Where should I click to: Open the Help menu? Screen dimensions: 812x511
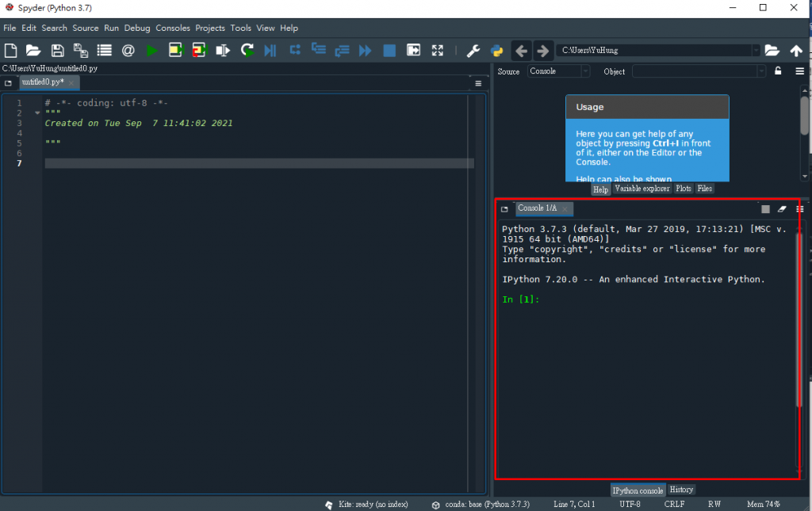(289, 28)
